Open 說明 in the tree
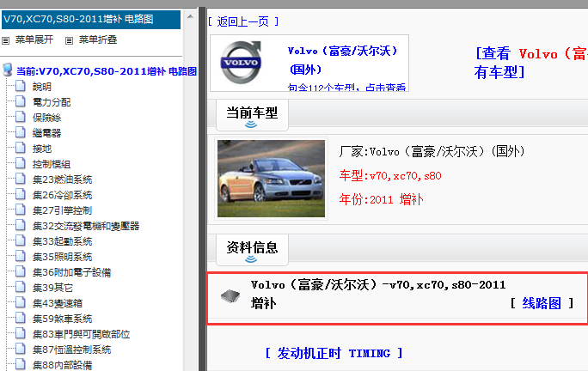 tap(41, 87)
